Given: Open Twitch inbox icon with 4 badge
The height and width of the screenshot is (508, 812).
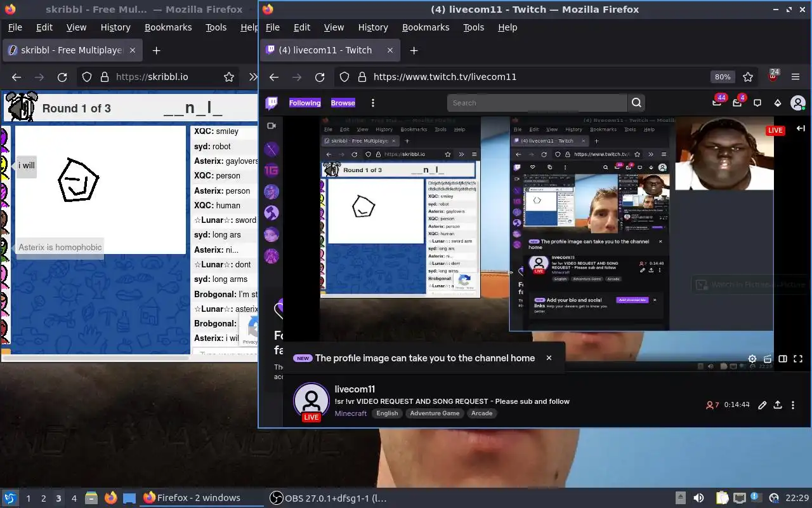Looking at the screenshot, I should tap(738, 102).
